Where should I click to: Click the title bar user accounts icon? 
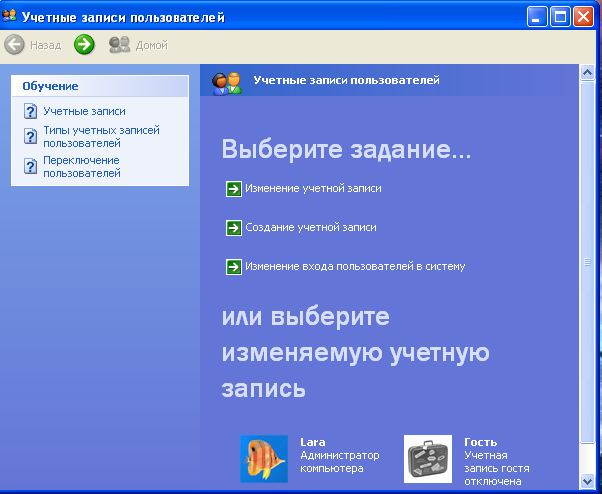(x=9, y=16)
